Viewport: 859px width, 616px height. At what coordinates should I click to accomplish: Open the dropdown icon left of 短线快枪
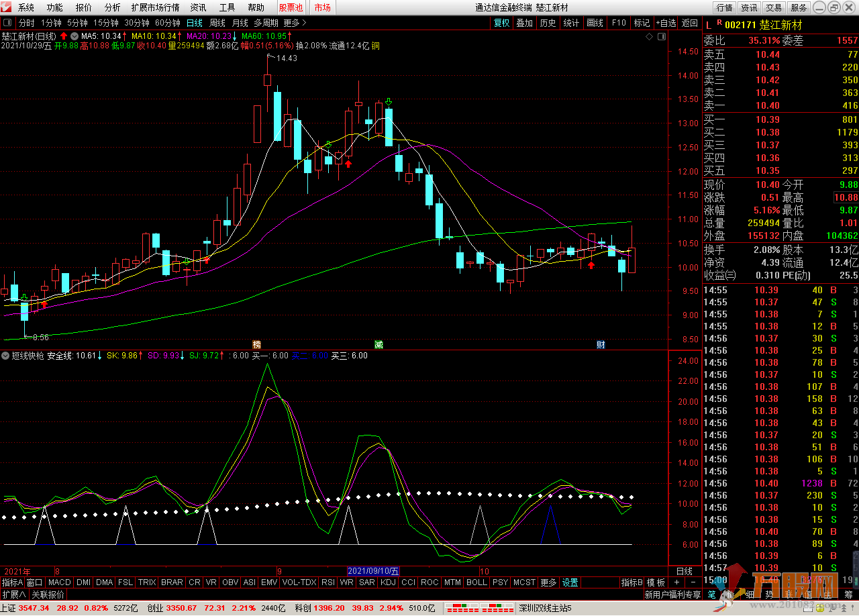[x=6, y=356]
